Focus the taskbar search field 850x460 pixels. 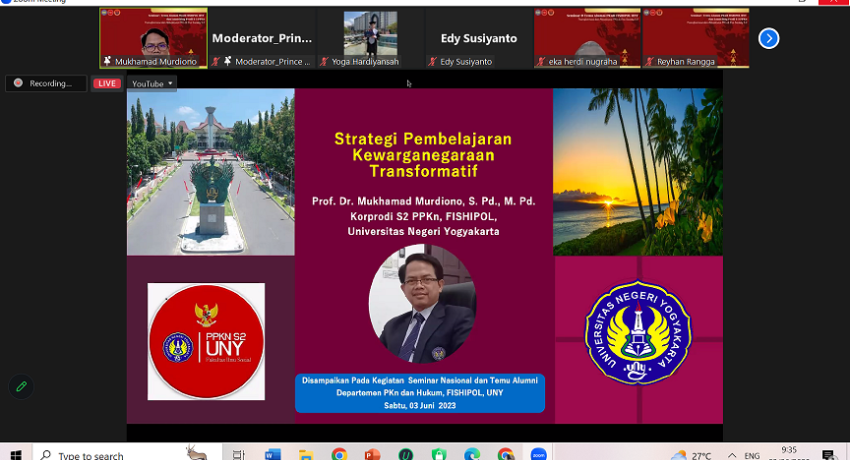[x=127, y=454]
